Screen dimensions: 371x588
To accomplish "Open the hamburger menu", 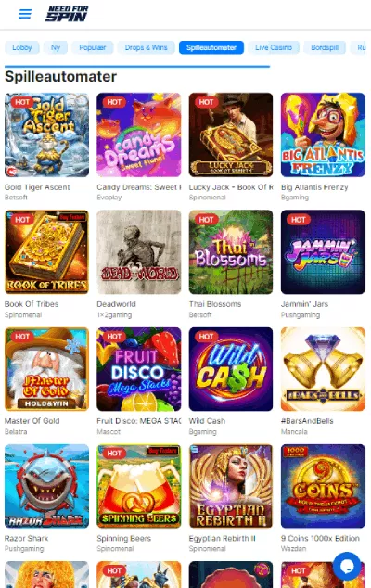I will 25,14.
